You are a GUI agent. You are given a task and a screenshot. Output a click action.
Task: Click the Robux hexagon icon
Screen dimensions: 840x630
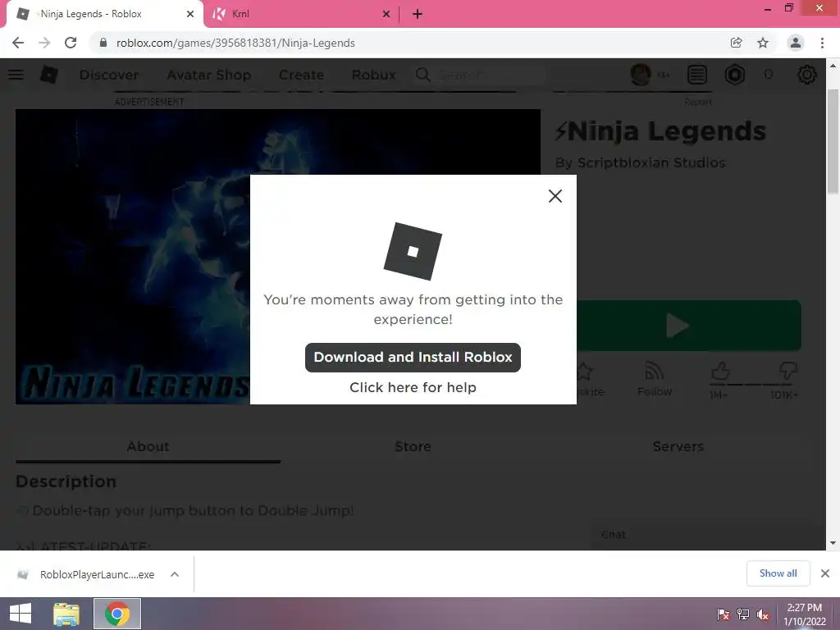pos(735,75)
